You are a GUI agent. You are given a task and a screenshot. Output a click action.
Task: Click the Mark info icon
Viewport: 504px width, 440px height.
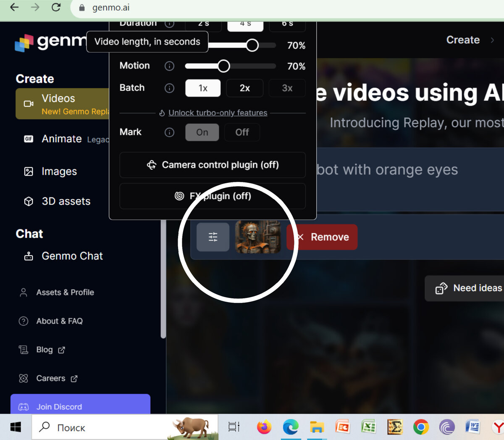point(169,132)
